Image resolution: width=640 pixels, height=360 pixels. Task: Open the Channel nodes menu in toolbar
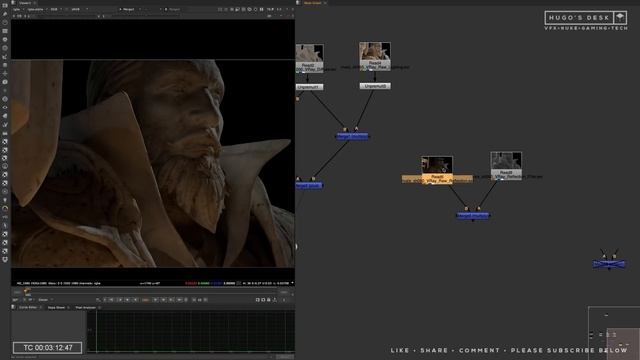click(x=5, y=31)
